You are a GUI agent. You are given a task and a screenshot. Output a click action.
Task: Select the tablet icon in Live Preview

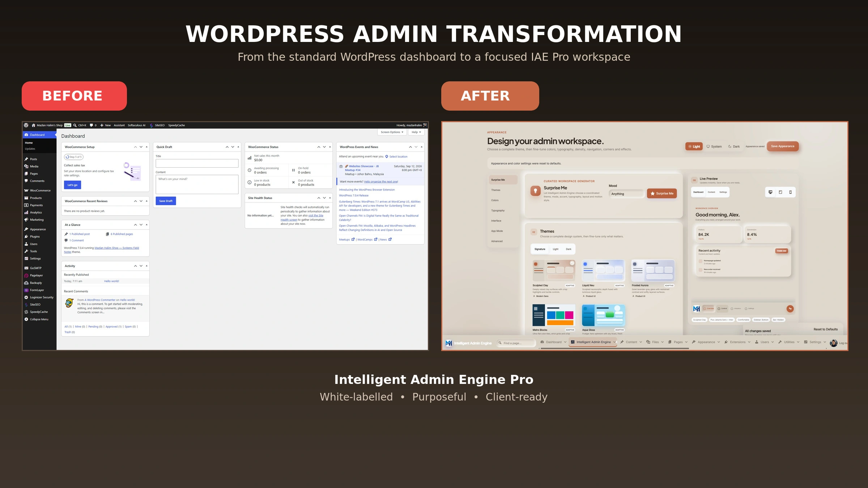[780, 192]
